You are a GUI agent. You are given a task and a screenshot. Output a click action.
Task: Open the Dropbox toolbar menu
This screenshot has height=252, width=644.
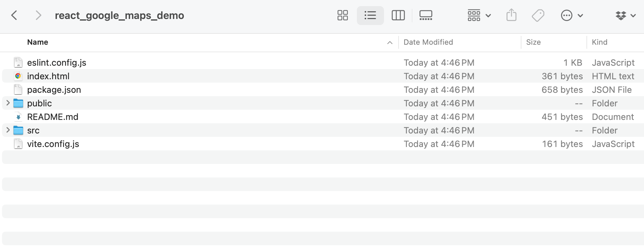pyautogui.click(x=625, y=15)
